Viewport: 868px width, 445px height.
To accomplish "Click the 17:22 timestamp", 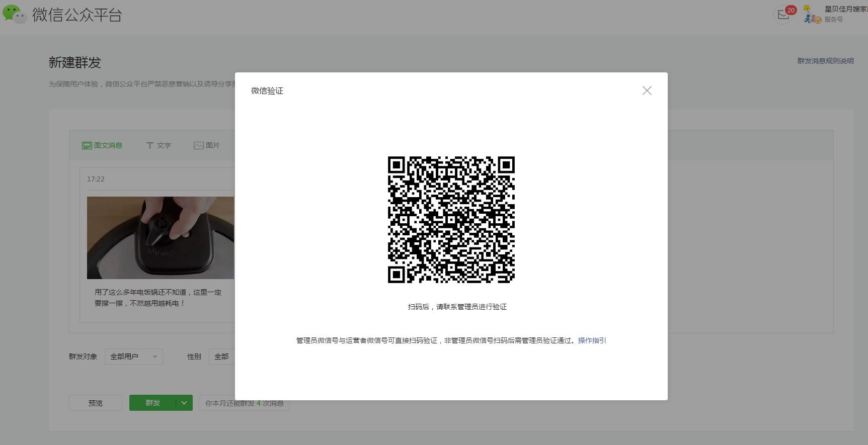I will 96,179.
